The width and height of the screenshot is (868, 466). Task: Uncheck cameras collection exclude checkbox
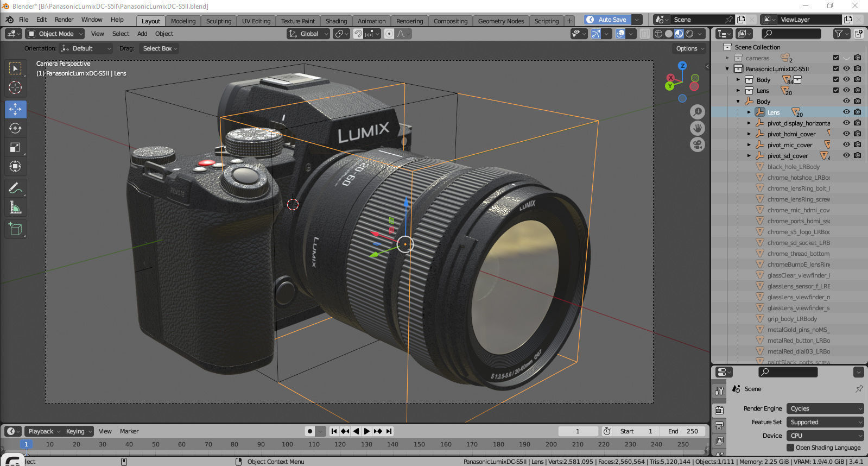pos(836,58)
